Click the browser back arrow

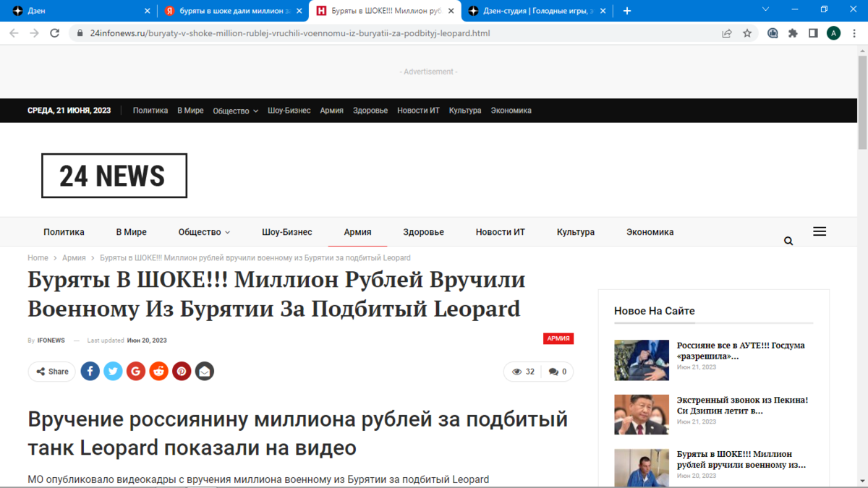click(14, 33)
